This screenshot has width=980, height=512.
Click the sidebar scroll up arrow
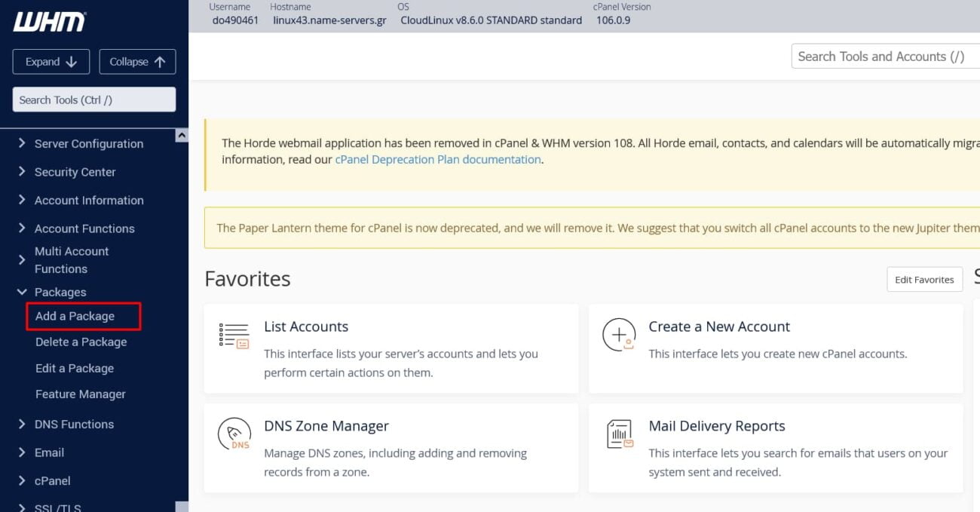(x=182, y=135)
